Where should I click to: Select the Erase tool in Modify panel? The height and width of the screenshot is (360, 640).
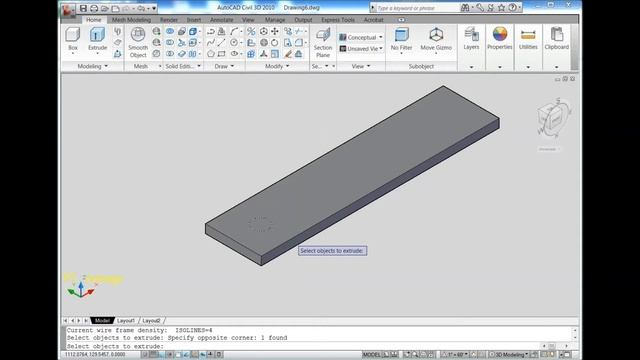[x=288, y=53]
